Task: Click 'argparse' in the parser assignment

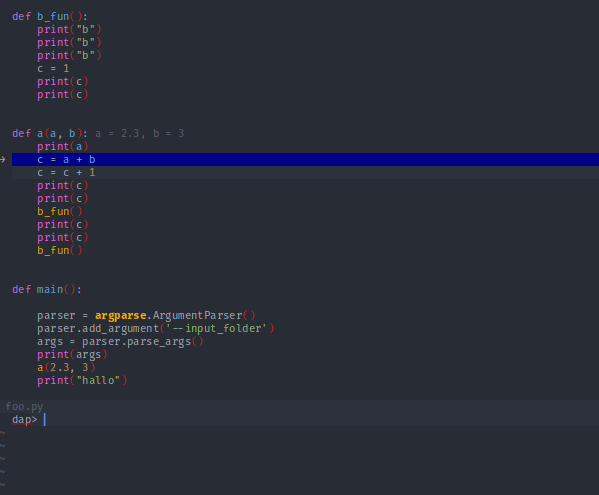Action: 121,316
